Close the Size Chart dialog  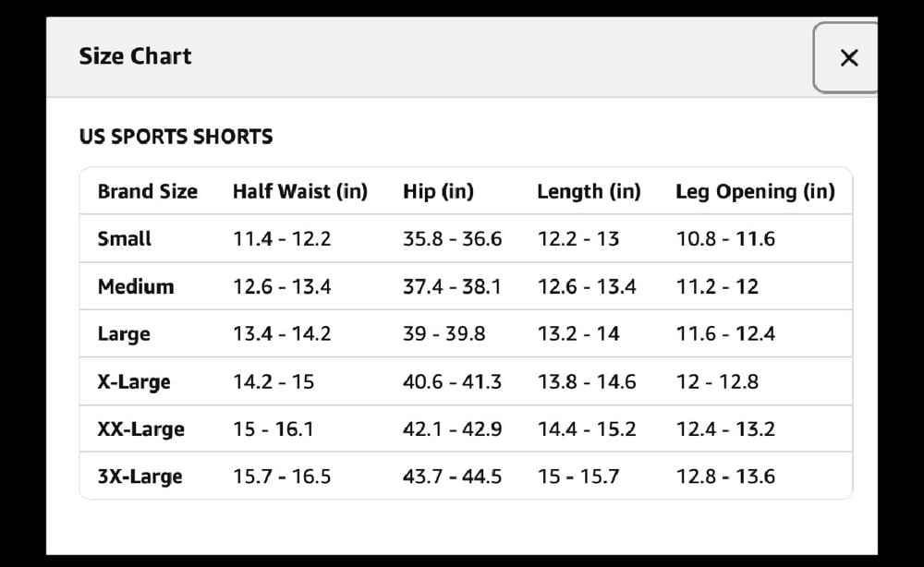click(x=846, y=57)
